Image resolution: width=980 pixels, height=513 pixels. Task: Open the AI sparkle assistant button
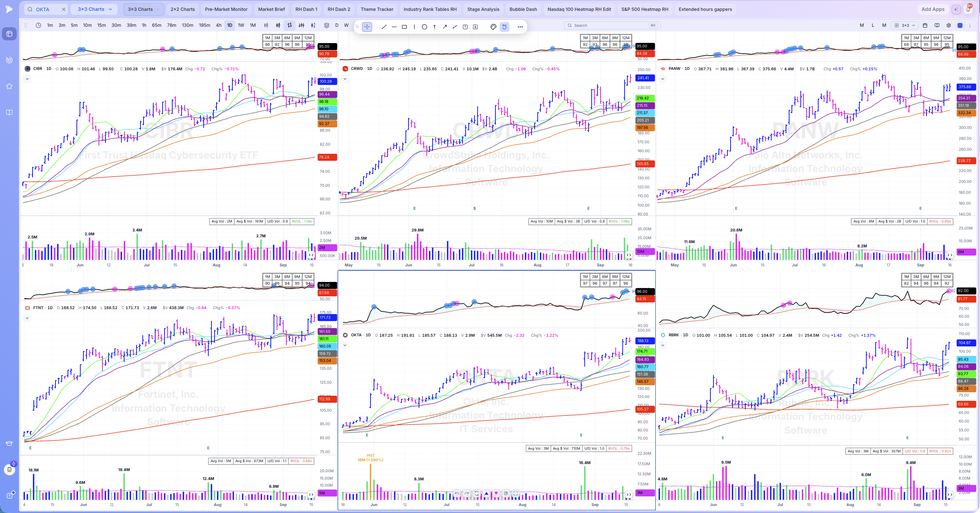click(x=956, y=9)
